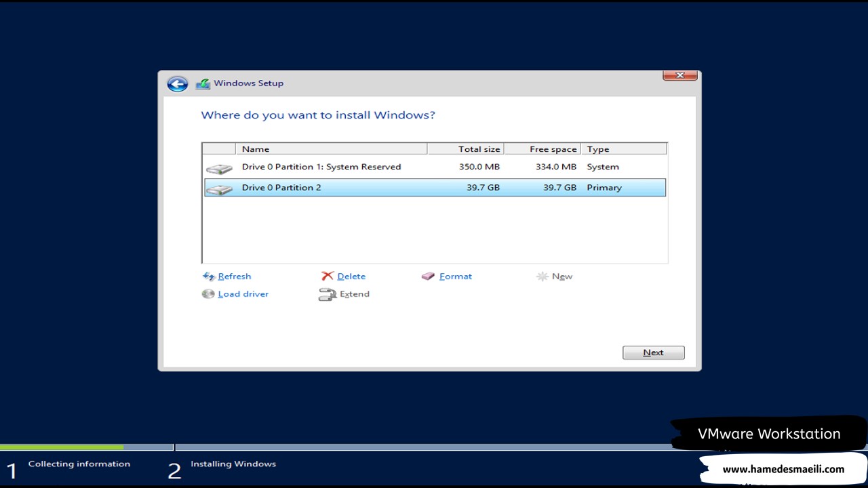Proceed with the Next button

tap(654, 352)
